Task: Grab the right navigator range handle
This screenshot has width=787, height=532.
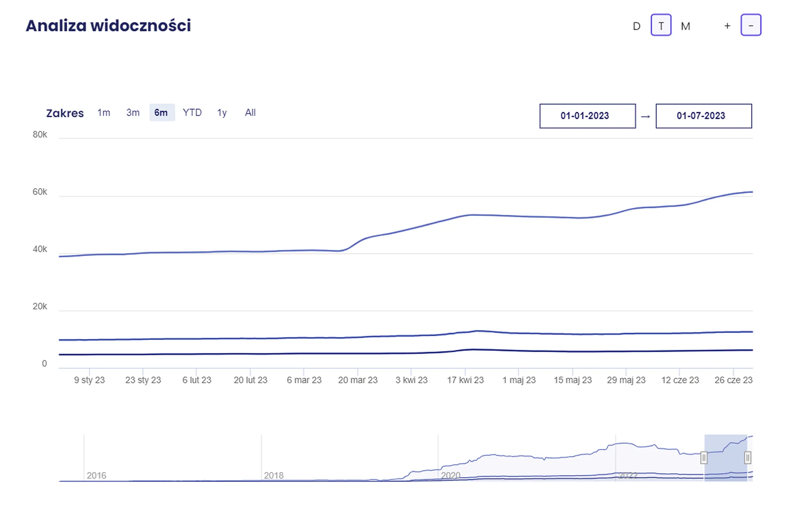Action: click(x=748, y=457)
